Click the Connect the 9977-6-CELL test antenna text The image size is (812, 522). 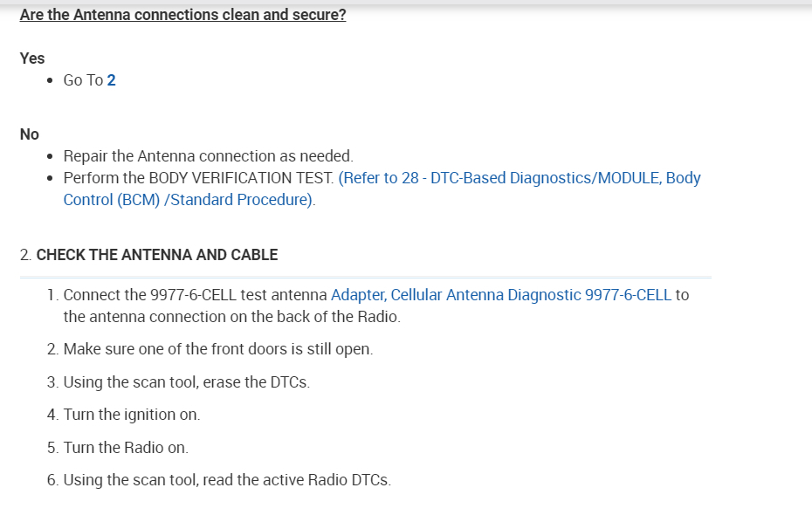196,295
